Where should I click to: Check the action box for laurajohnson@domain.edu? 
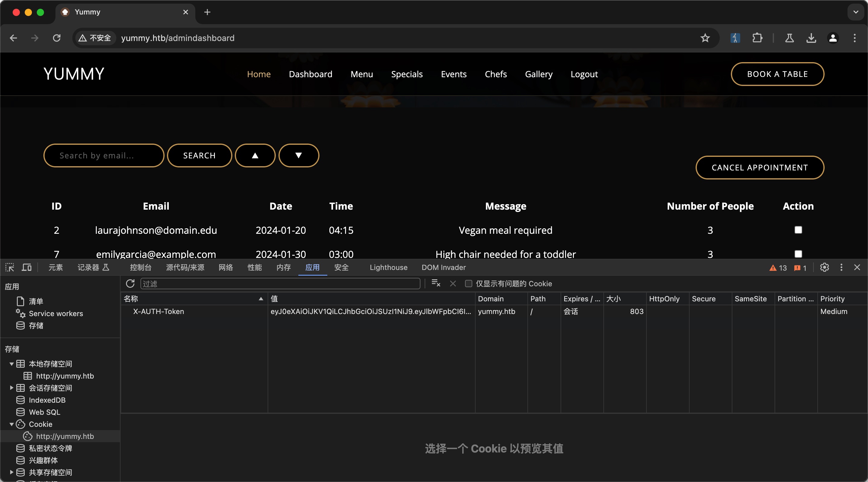[798, 230]
